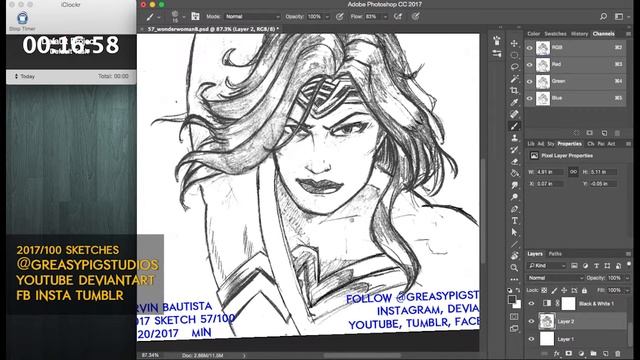640x360 pixels.
Task: Open the brush settings panel icon
Action: pyautogui.click(x=195, y=16)
